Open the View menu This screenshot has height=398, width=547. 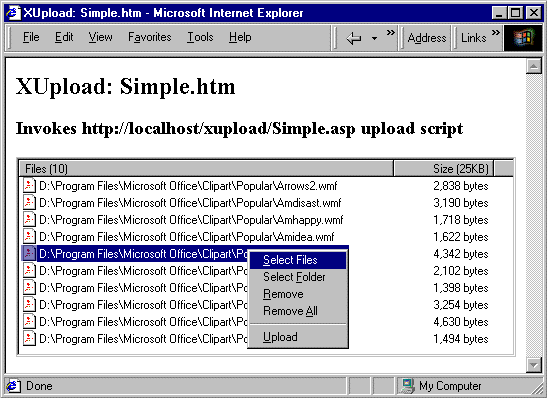click(100, 37)
